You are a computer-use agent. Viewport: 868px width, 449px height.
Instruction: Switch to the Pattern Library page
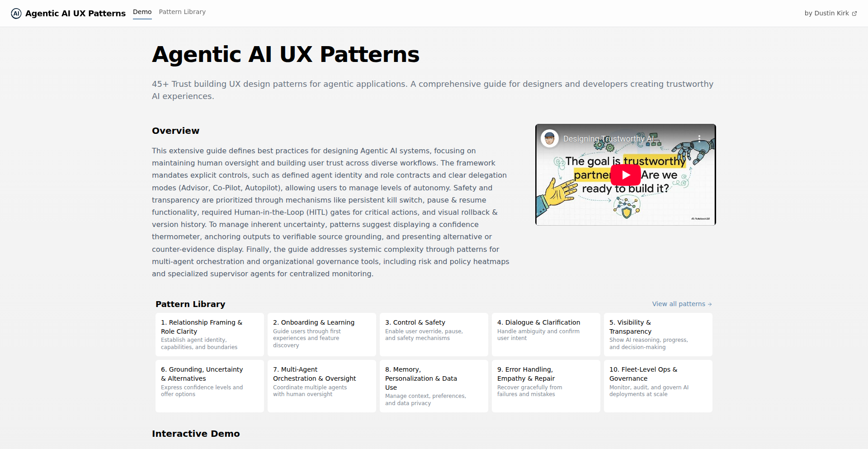182,12
